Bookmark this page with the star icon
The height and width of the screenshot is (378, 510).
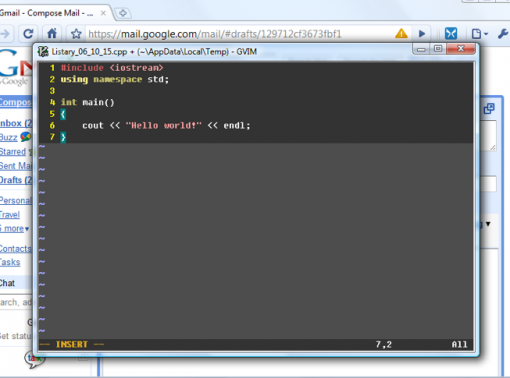[x=76, y=34]
